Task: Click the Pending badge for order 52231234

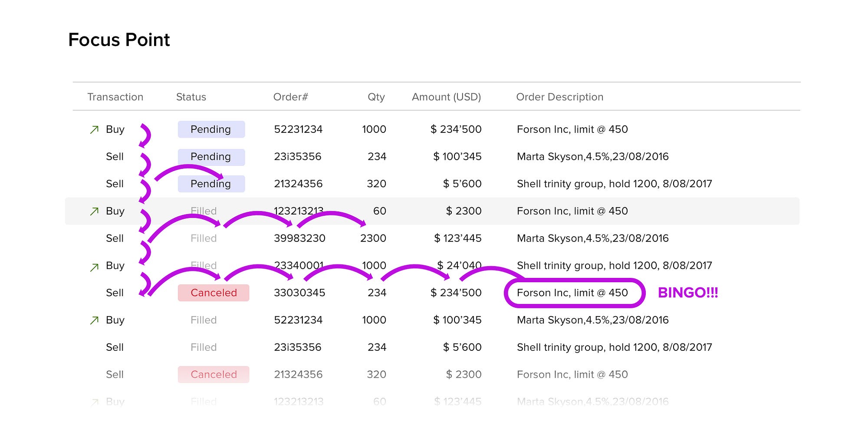Action: [x=211, y=129]
